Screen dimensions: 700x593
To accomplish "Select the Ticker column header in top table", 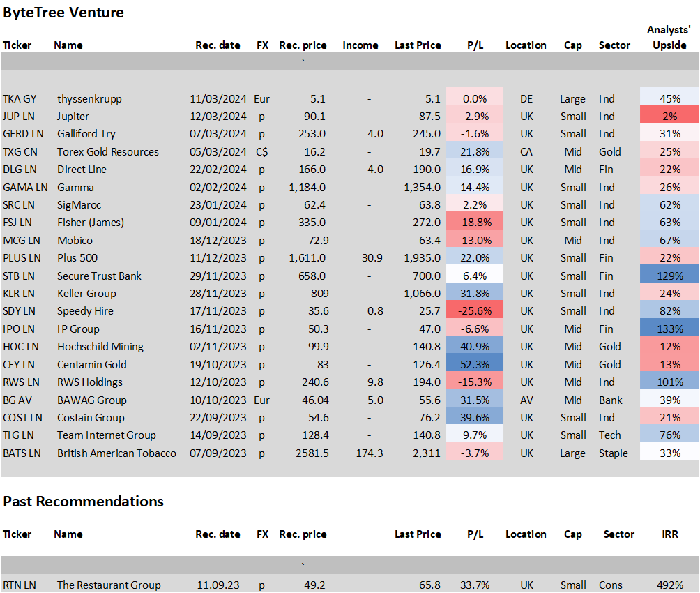I will (17, 45).
